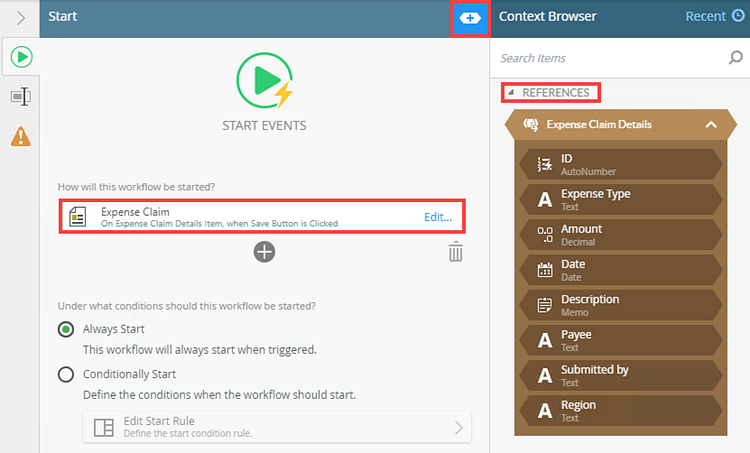Click the search magnifier icon
750x453 pixels.
(736, 58)
